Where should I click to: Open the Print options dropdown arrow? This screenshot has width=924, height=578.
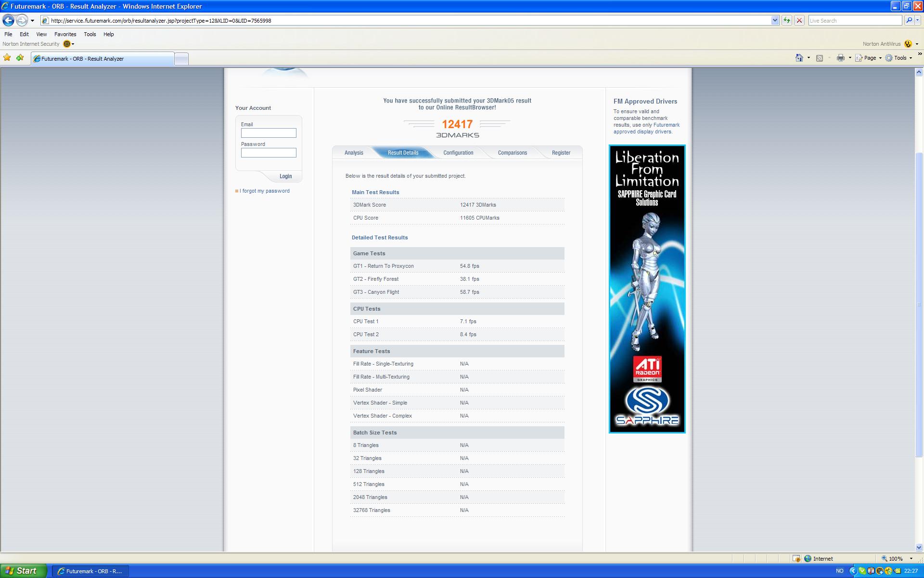click(850, 58)
